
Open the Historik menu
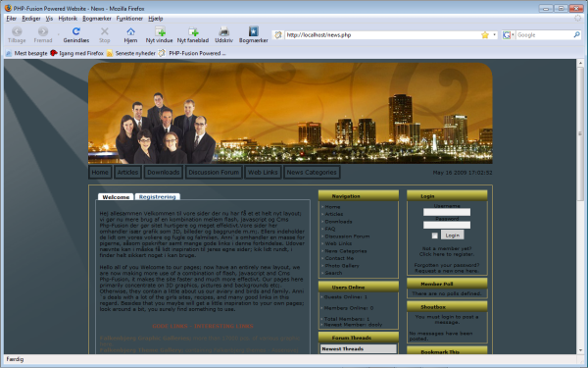coord(68,19)
